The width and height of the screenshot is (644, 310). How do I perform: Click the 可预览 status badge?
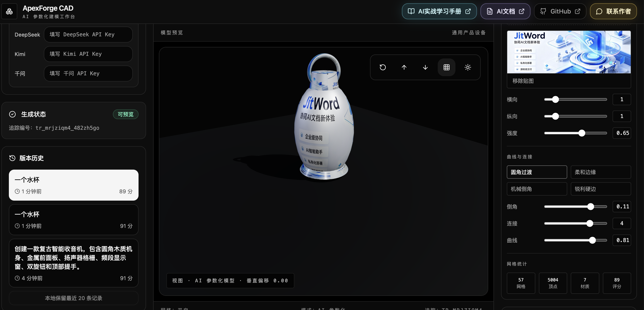click(x=126, y=114)
